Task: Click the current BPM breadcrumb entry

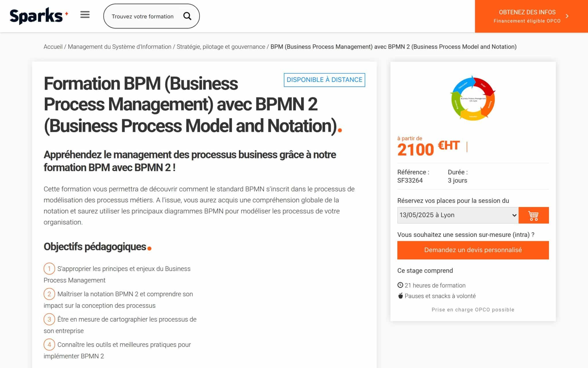Action: pos(393,47)
